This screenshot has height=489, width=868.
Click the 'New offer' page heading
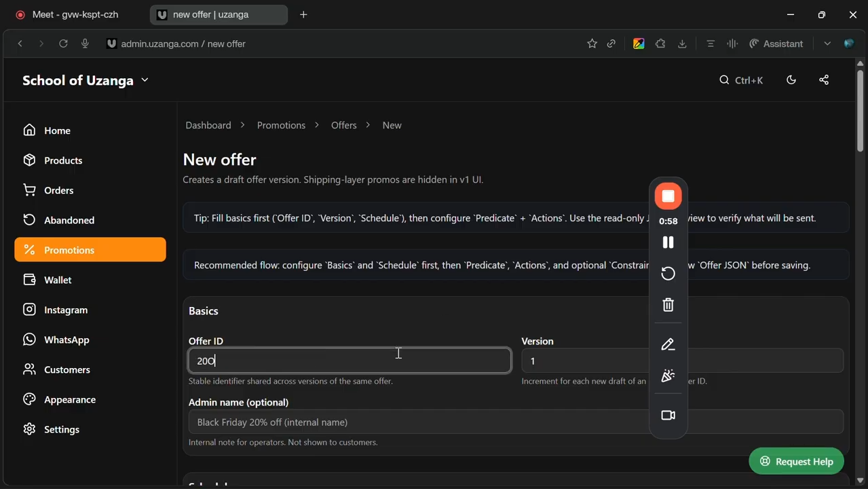coord(220,160)
